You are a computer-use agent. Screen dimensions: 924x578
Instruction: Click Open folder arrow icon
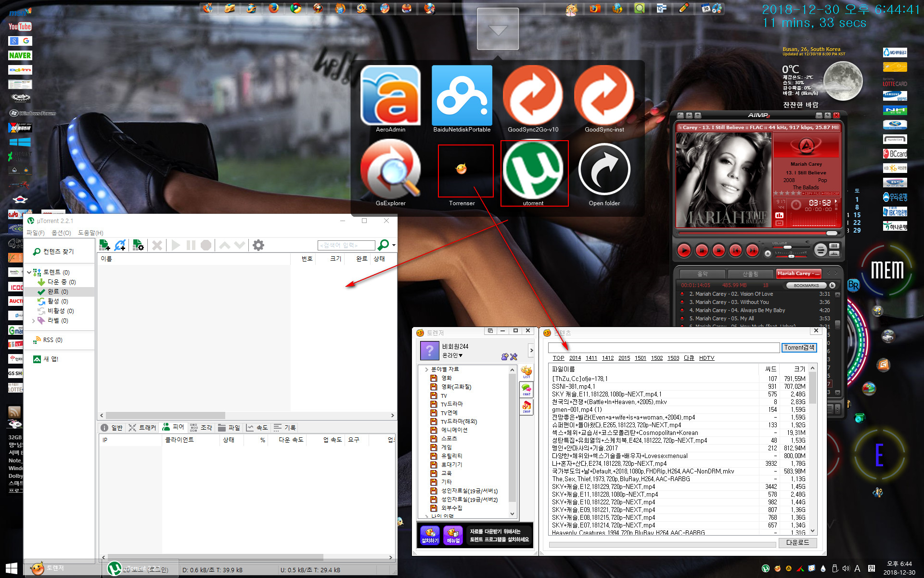tap(604, 170)
